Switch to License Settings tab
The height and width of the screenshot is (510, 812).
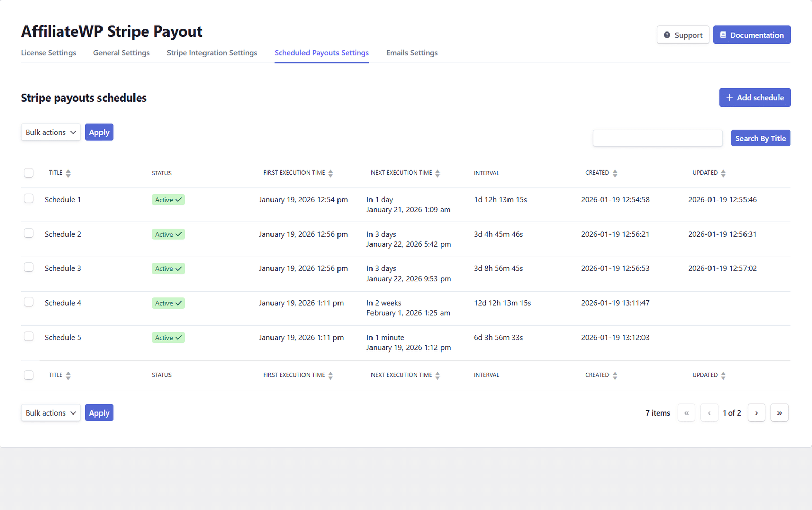pyautogui.click(x=49, y=53)
